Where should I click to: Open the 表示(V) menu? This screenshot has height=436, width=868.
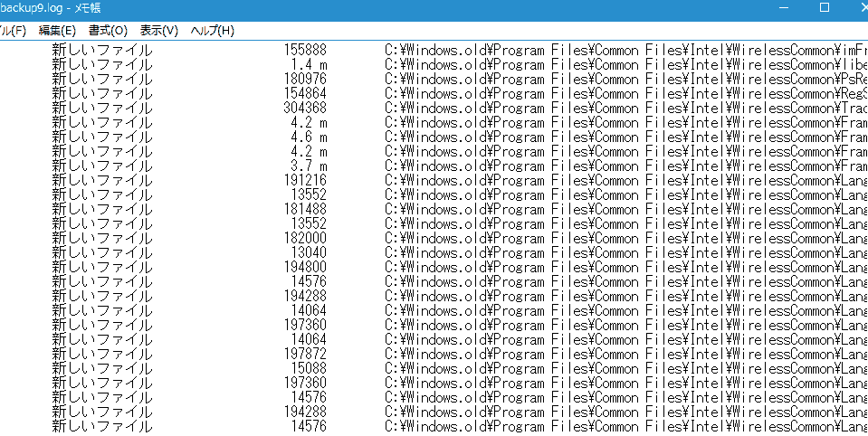[158, 31]
